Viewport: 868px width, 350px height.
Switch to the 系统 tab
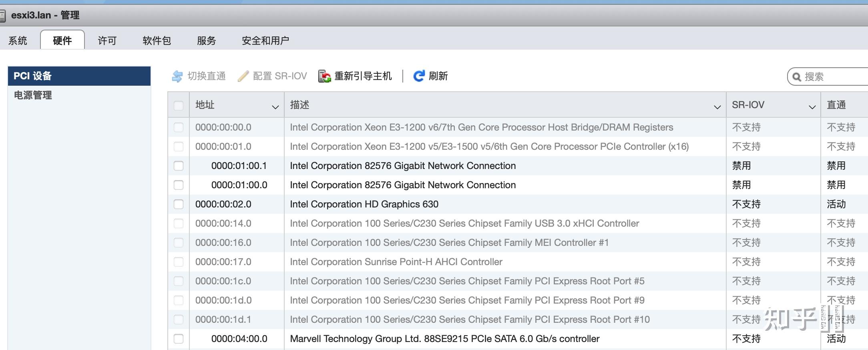click(18, 40)
